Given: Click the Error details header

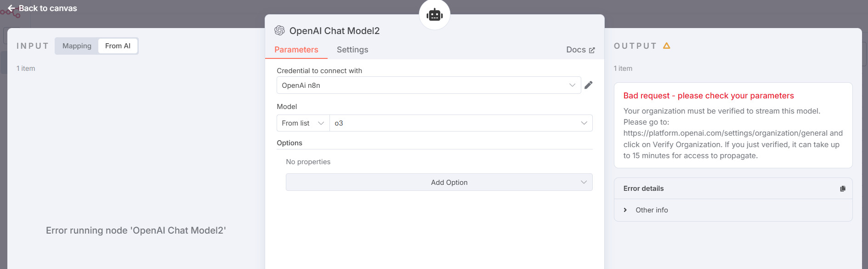Looking at the screenshot, I should (643, 189).
